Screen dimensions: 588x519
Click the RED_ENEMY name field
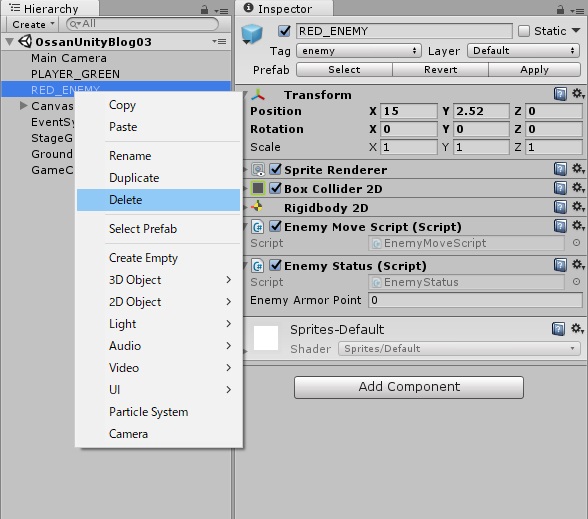[x=404, y=31]
